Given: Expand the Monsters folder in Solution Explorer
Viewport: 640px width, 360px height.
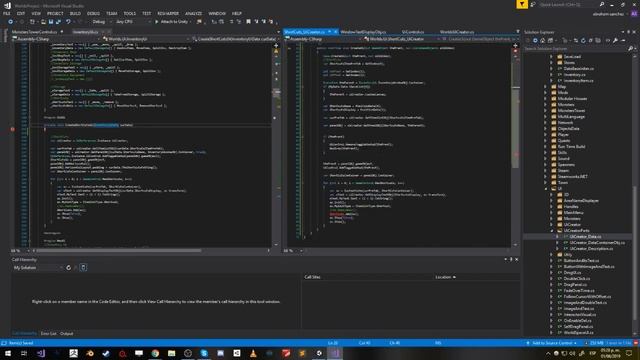Looking at the screenshot, I should [545, 104].
